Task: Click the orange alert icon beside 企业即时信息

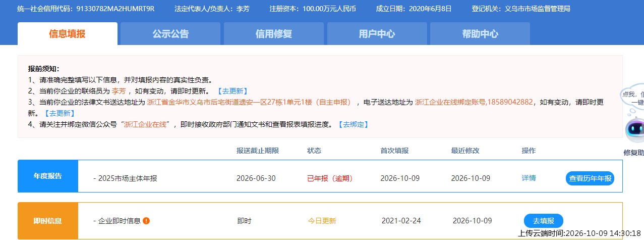Action: click(146, 221)
